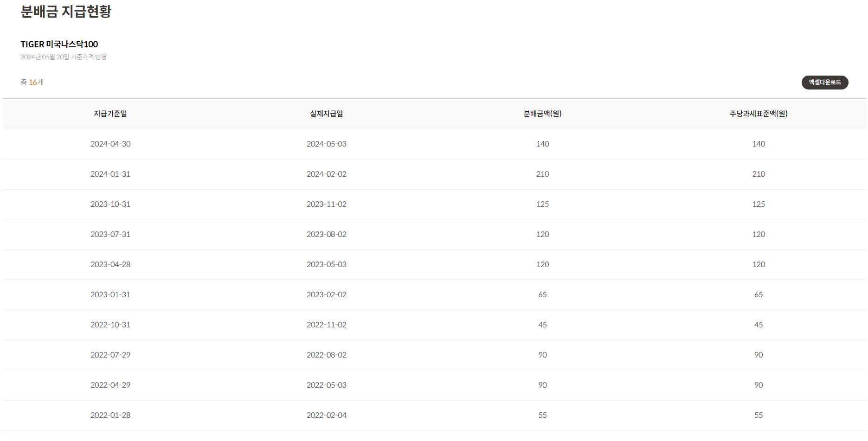
Task: Select the payment date 2022-08-02
Action: [x=327, y=355]
